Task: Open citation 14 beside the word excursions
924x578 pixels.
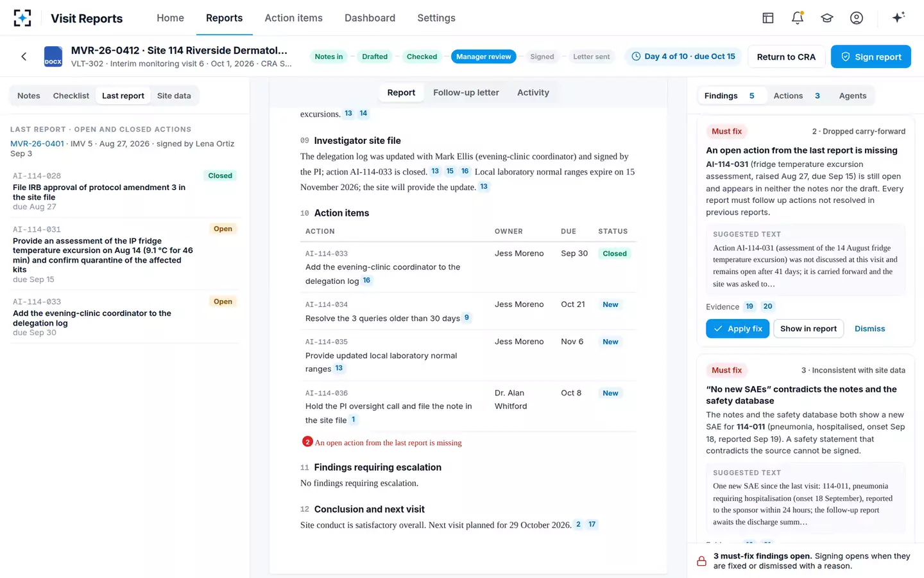Action: 363,114
